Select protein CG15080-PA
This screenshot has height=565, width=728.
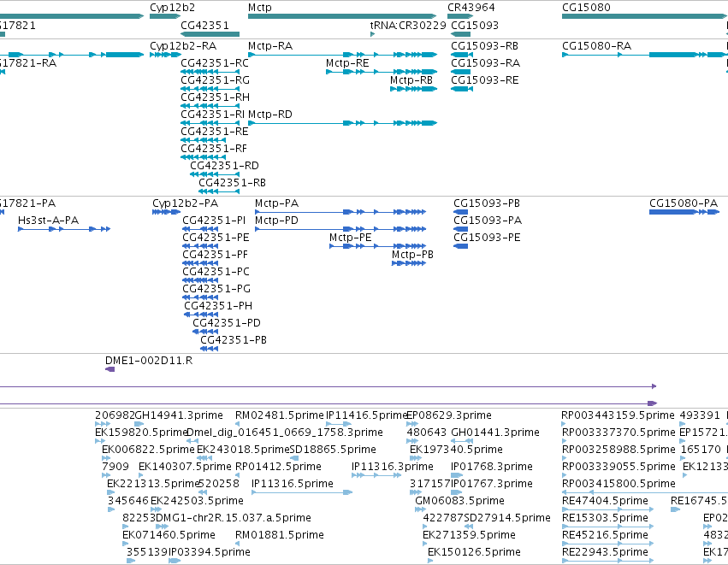click(684, 203)
